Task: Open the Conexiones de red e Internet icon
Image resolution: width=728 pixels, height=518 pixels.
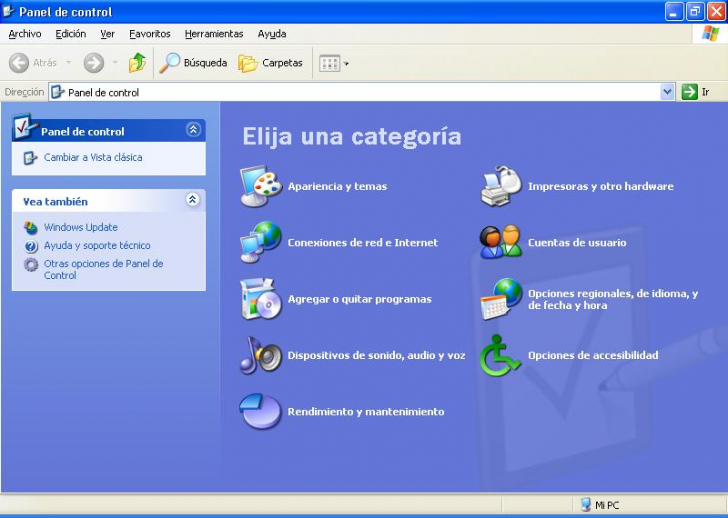Action: click(261, 242)
